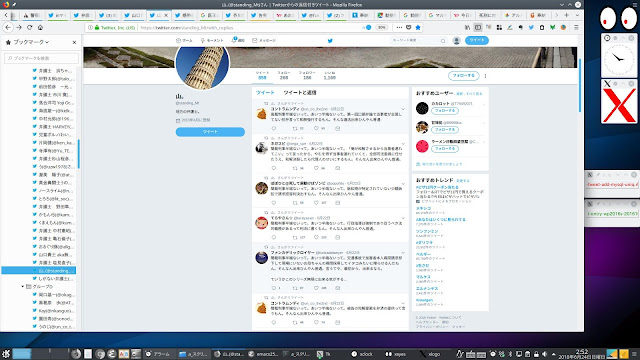The height and width of the screenshot is (360, 640).
Task: Open Twitter モーメント navigation item
Action: coord(212,40)
